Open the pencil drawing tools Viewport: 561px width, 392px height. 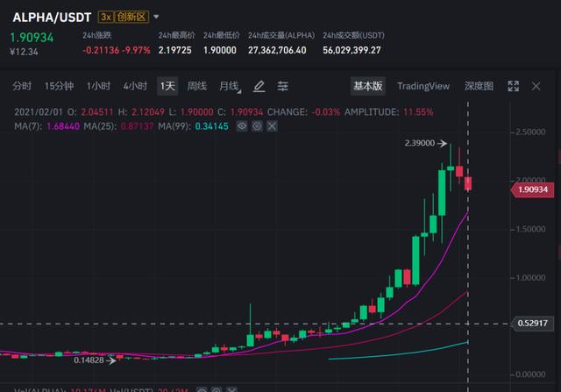tap(259, 86)
